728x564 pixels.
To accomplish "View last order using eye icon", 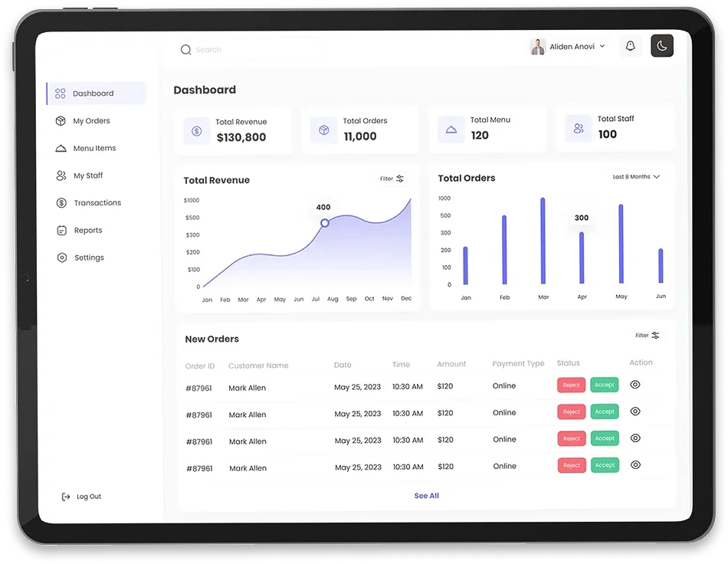I will [x=635, y=464].
